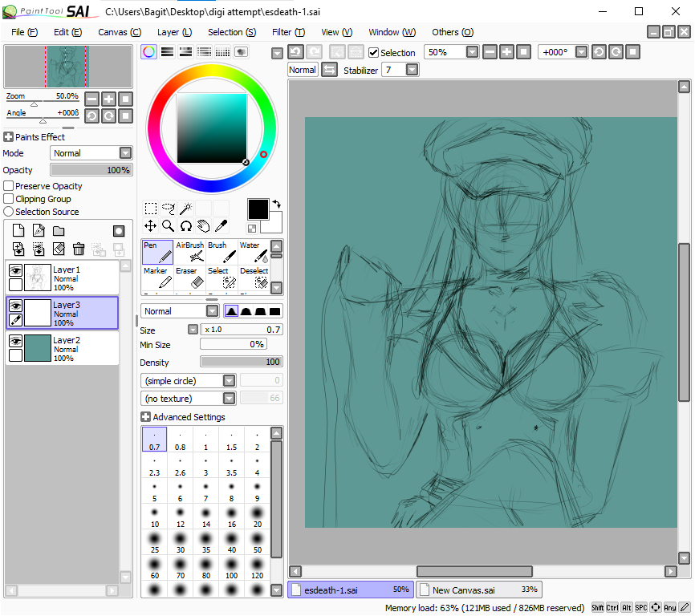Hide Layer1 using its eye icon

coord(15,270)
